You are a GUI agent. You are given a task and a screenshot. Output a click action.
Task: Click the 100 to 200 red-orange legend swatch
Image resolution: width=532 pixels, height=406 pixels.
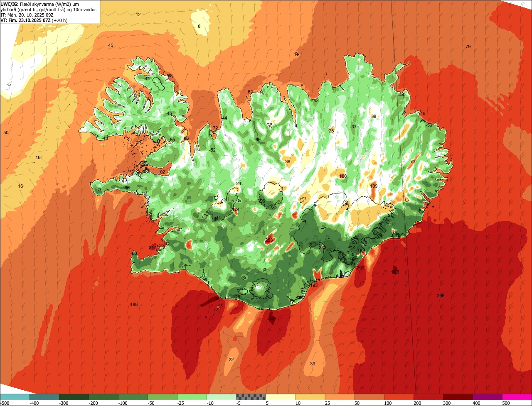point(398,397)
